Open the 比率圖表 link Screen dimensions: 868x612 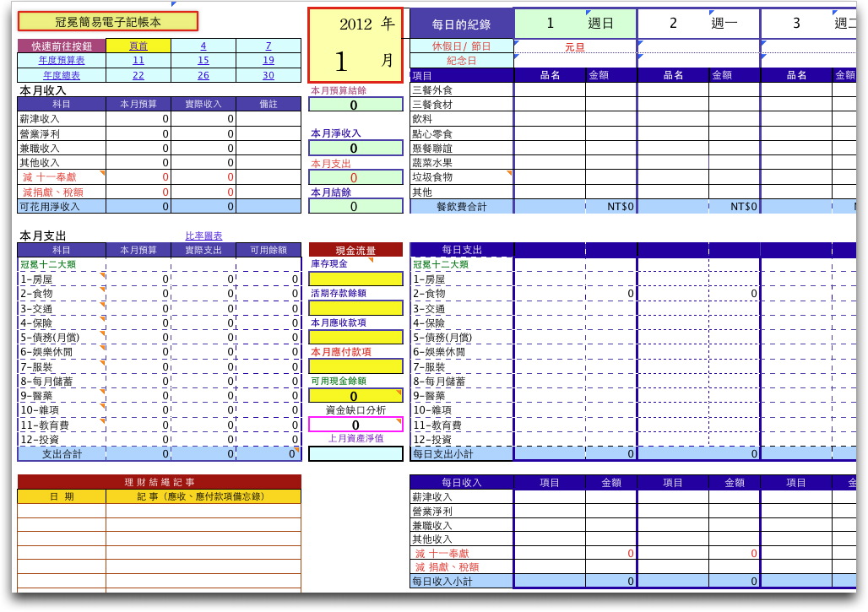point(203,236)
